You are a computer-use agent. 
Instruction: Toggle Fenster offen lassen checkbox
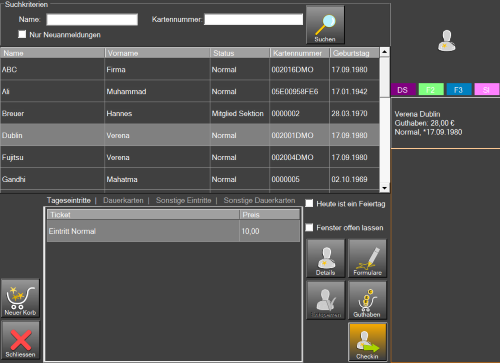click(309, 227)
